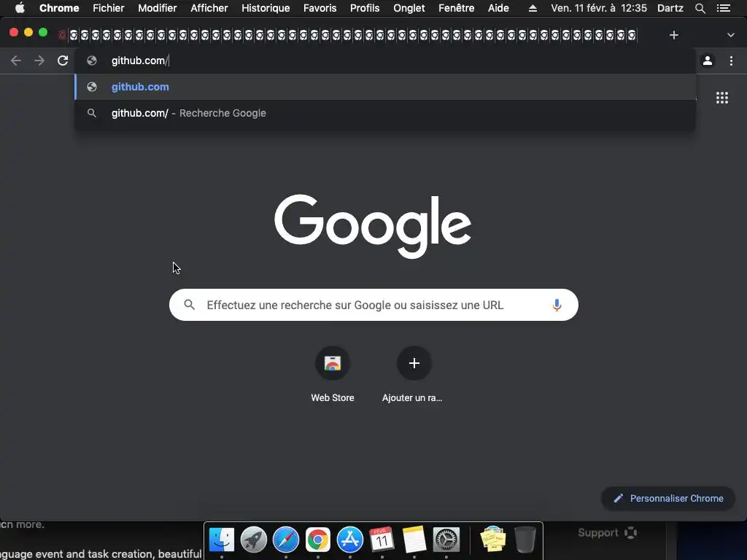
Task: Open Notes from the dock
Action: (x=414, y=540)
